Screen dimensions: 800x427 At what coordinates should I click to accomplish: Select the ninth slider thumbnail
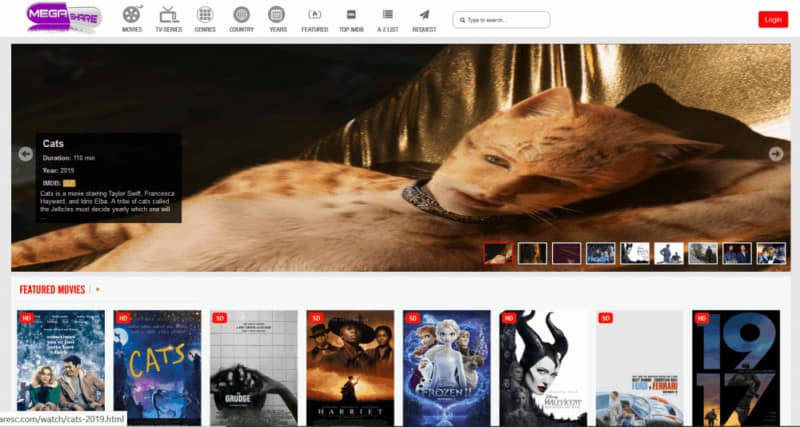pos(771,253)
